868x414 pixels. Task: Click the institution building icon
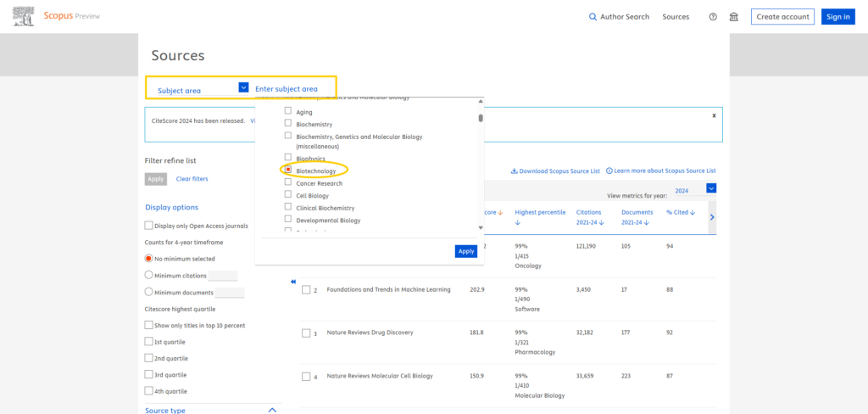coord(734,17)
